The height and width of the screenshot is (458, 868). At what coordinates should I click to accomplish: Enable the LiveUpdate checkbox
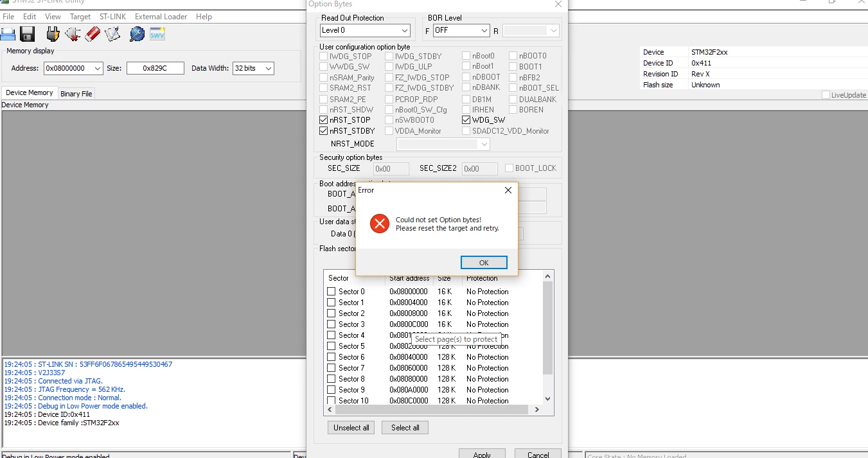click(x=826, y=95)
